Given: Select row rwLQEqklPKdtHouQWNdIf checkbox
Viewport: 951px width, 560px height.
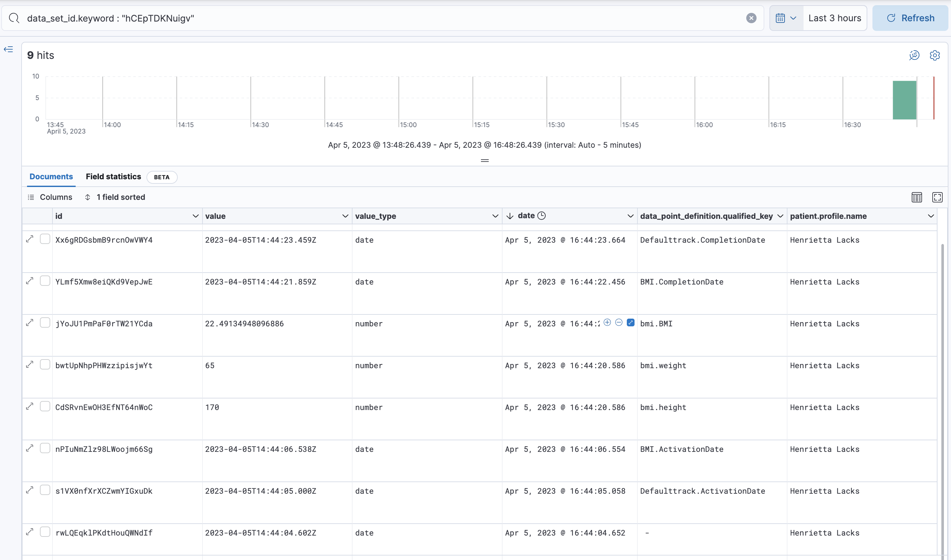Looking at the screenshot, I should (45, 532).
